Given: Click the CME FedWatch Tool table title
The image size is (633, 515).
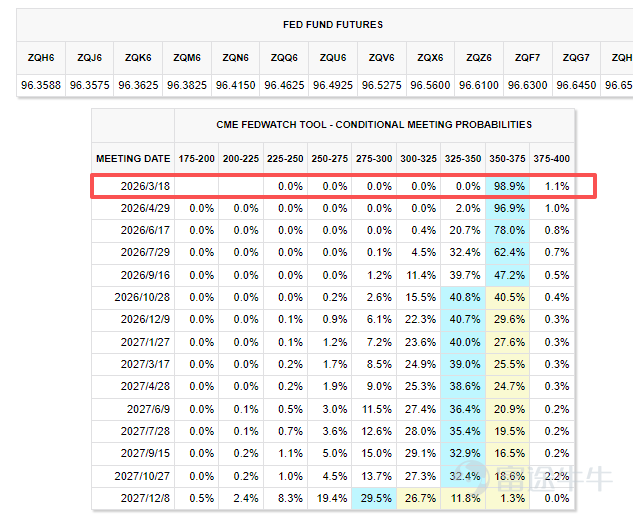Looking at the screenshot, I should (374, 125).
